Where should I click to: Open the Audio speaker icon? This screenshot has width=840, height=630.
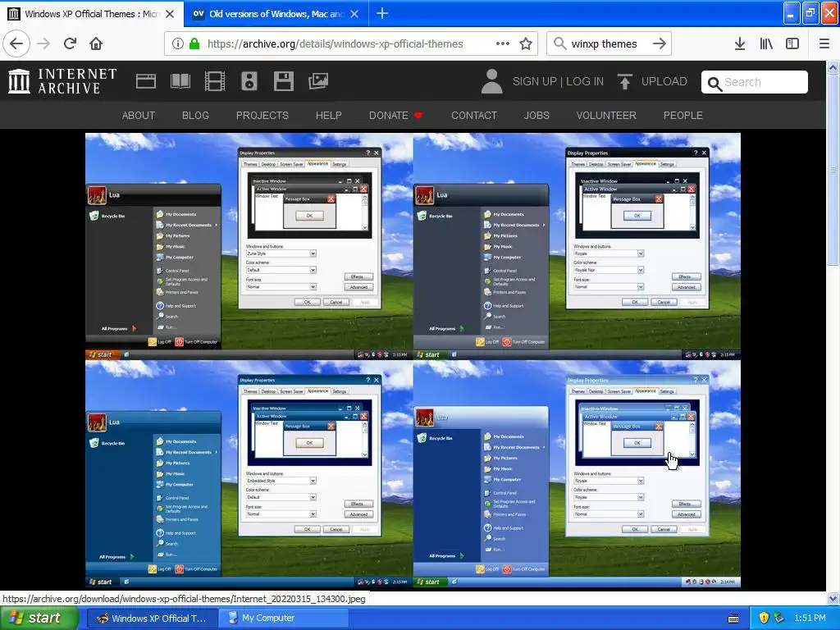[x=249, y=81]
